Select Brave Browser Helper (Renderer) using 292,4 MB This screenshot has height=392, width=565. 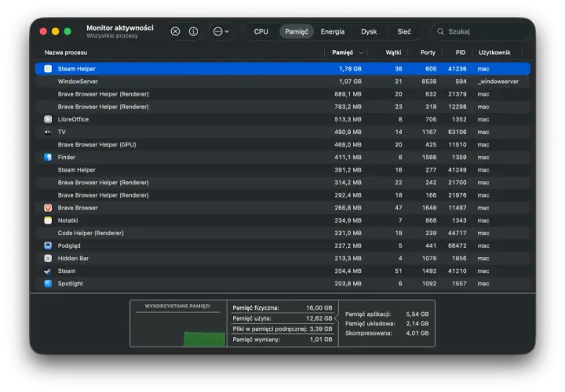[282, 195]
